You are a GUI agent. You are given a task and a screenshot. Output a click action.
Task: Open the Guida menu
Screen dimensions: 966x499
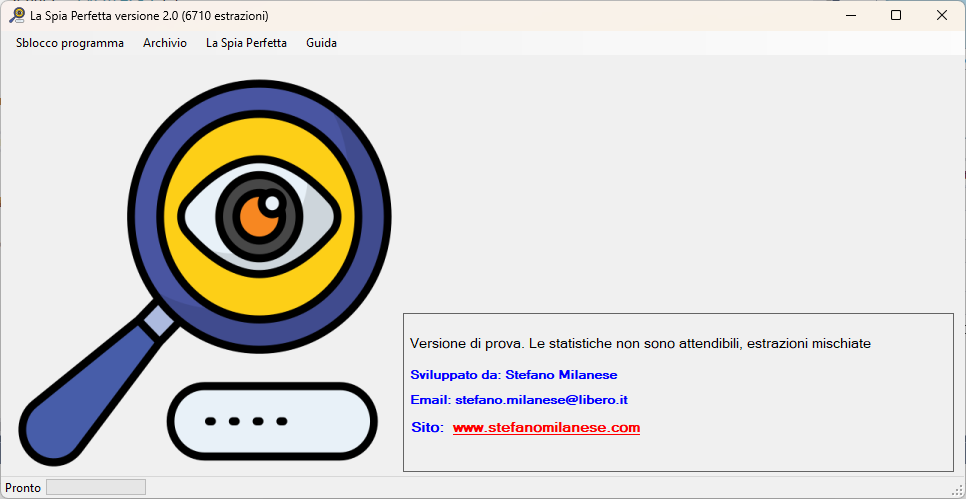[x=321, y=43]
